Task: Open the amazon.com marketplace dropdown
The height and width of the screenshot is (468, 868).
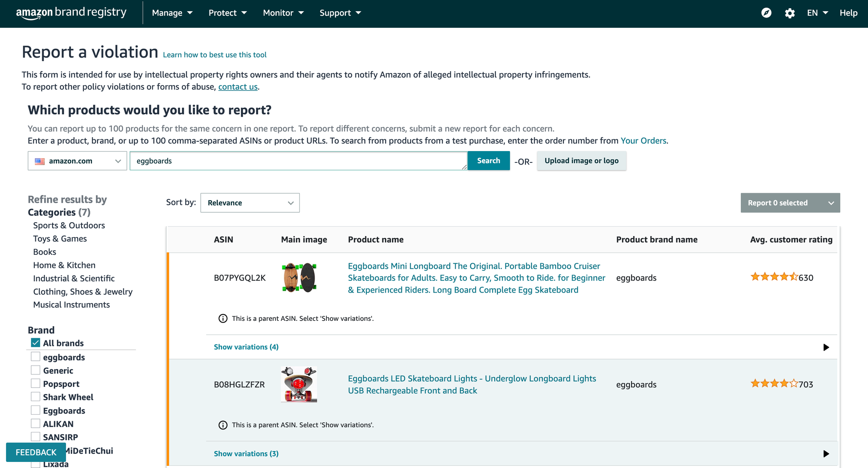Action: point(77,161)
